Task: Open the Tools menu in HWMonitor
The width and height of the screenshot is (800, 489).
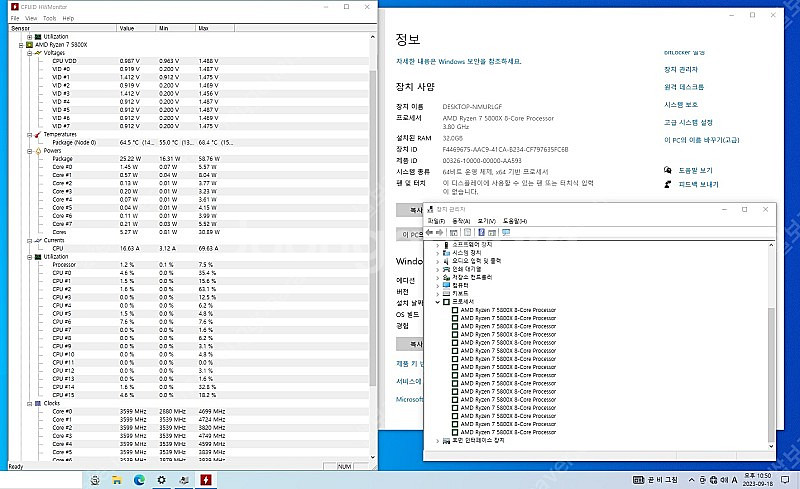Action: 49,18
